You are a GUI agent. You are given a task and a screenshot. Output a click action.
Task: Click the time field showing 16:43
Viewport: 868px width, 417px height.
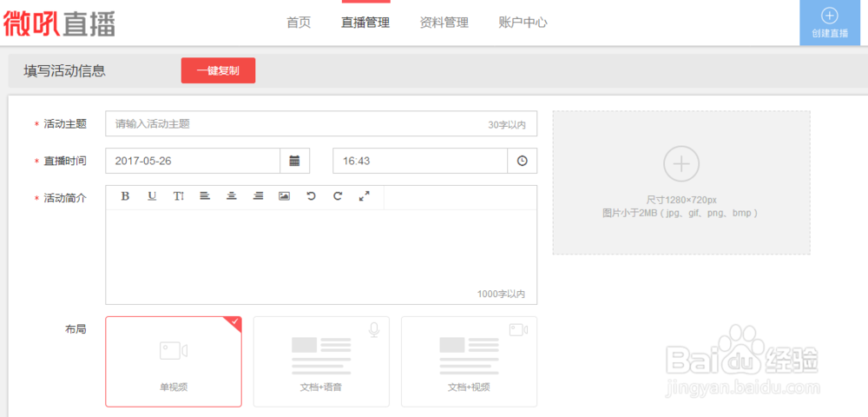[x=420, y=161]
